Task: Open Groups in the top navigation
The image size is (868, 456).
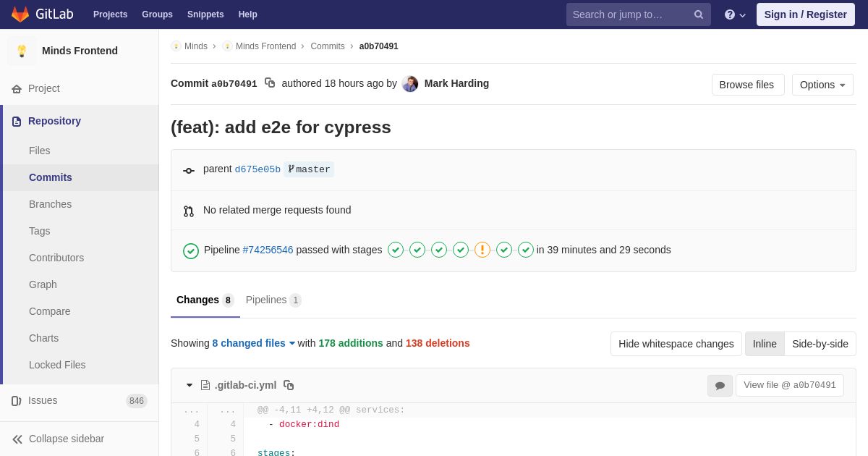Action: coord(157,14)
